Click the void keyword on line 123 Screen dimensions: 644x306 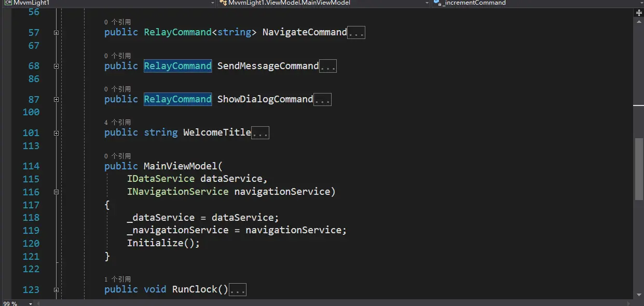[155, 289]
